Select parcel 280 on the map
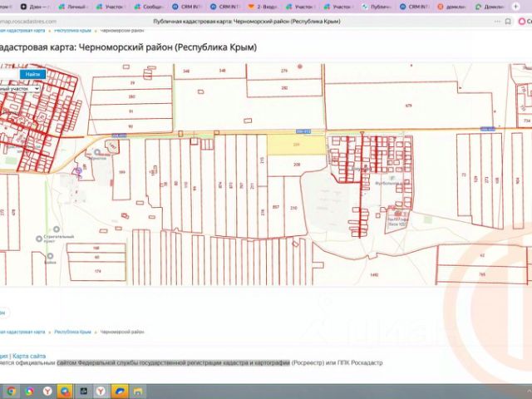 pos(131,97)
